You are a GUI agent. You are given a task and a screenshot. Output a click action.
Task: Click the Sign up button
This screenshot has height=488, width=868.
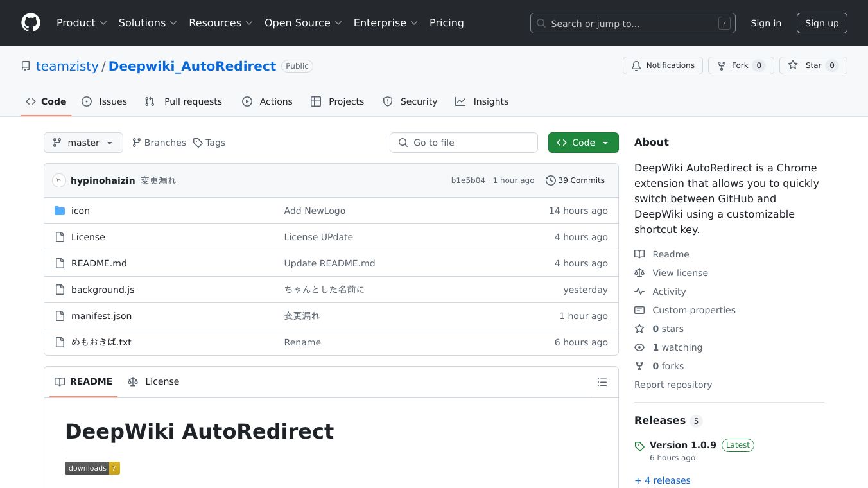822,23
